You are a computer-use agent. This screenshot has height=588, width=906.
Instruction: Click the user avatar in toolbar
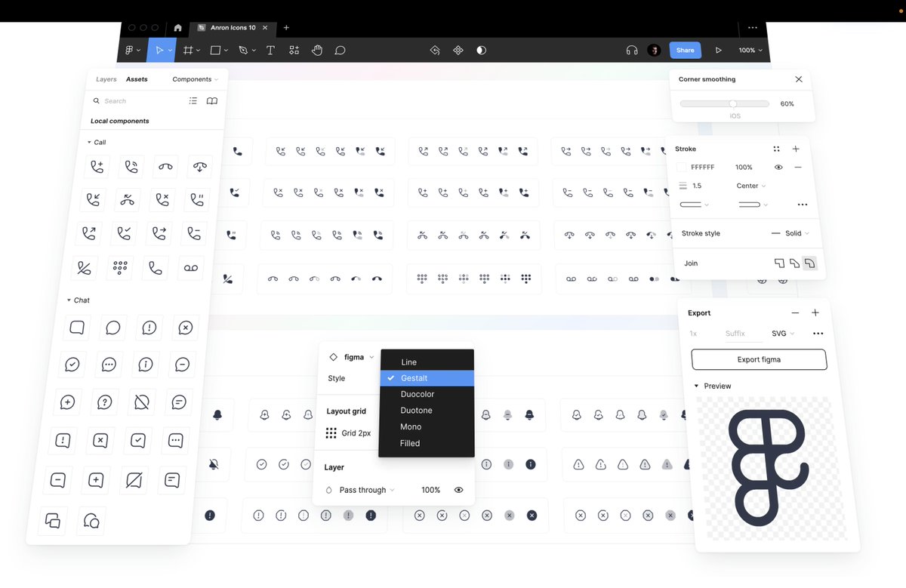point(655,51)
